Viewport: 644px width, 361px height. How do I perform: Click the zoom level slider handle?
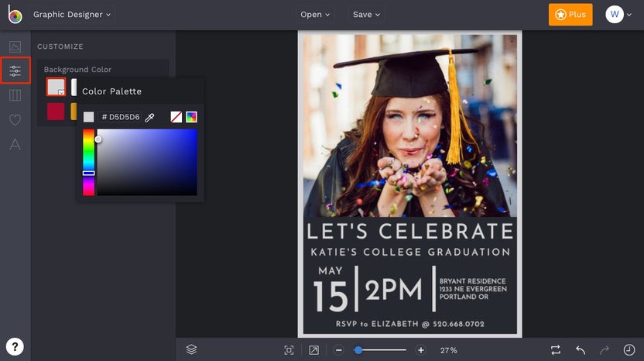[358, 350]
